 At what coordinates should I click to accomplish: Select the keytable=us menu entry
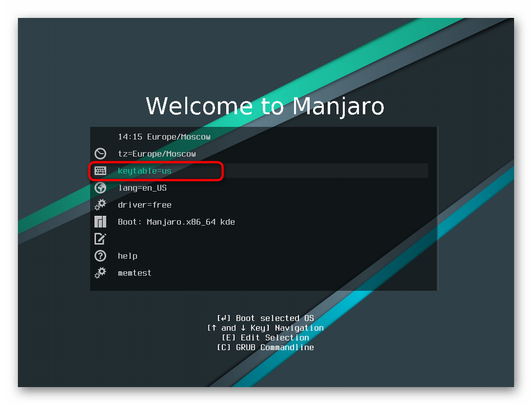(x=144, y=171)
